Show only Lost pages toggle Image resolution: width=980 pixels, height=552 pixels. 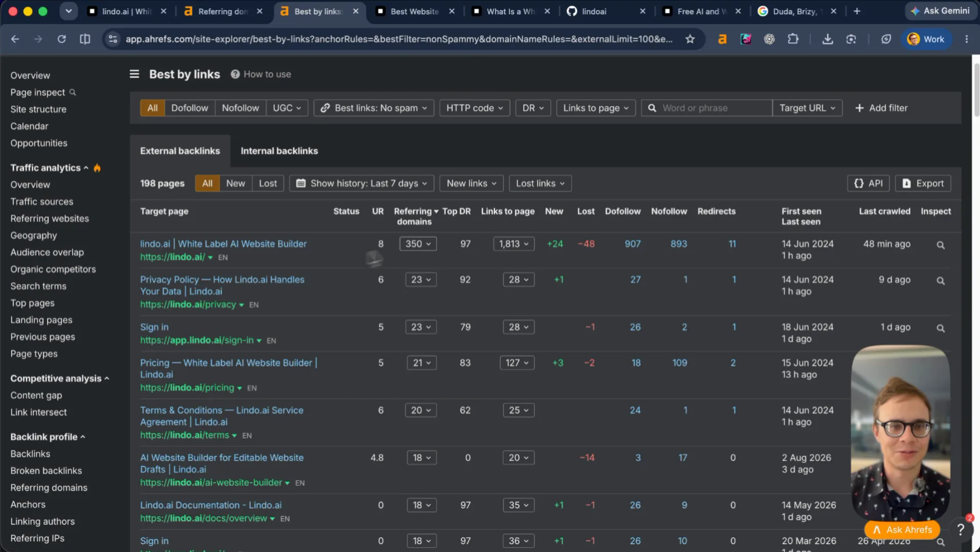(x=268, y=183)
